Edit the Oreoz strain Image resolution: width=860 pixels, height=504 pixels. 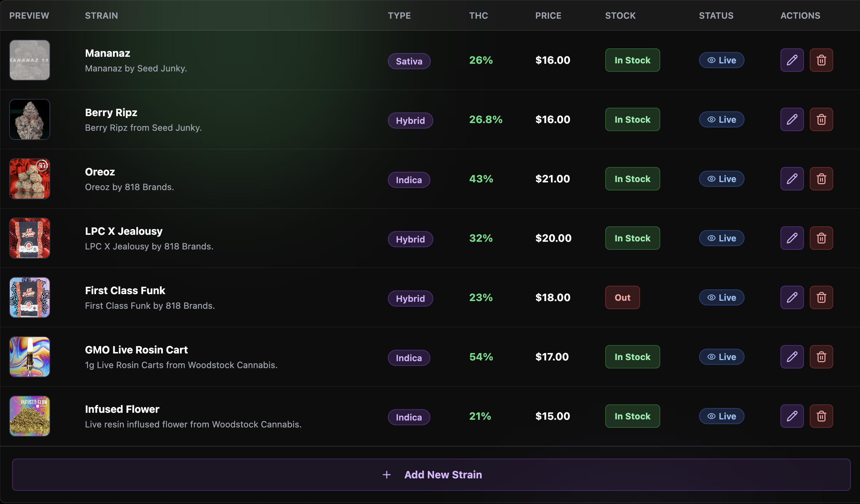[792, 179]
